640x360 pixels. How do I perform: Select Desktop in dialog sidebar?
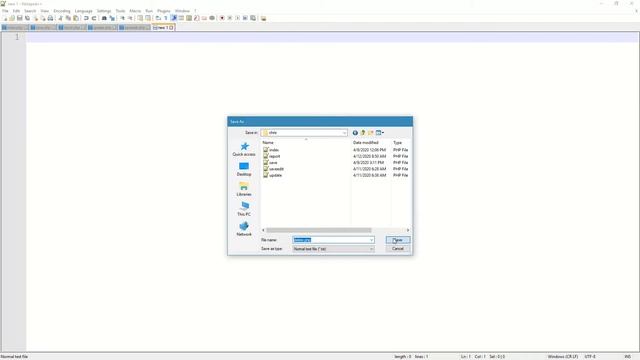tap(244, 169)
